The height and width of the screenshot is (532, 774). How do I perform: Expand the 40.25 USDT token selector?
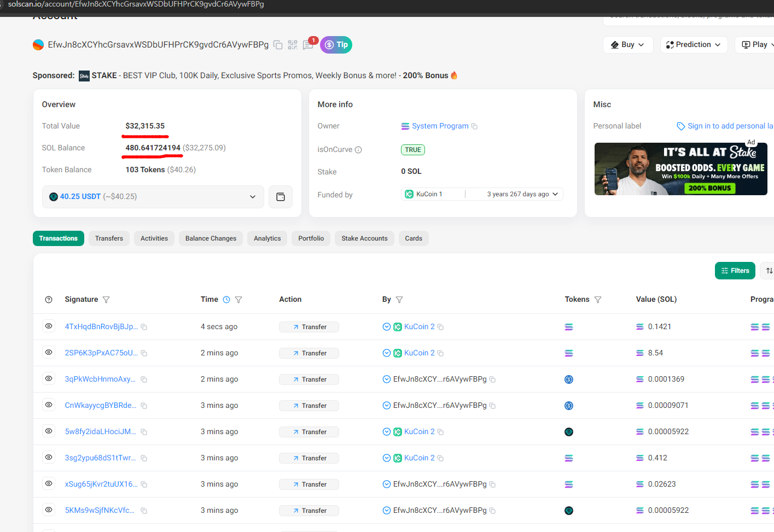coord(153,197)
